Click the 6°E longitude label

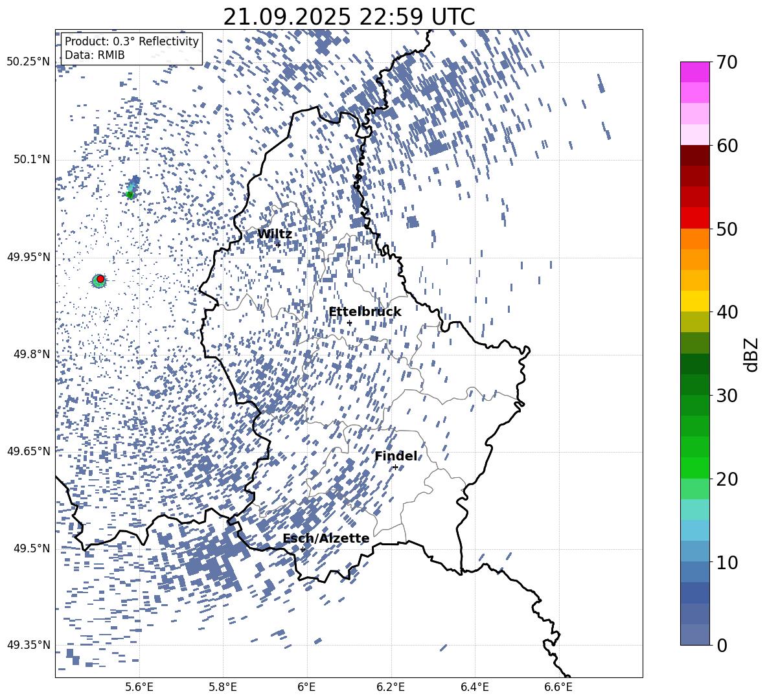click(306, 687)
